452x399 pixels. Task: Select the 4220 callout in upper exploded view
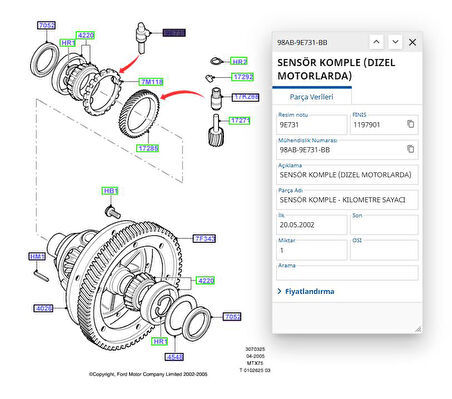click(85, 35)
